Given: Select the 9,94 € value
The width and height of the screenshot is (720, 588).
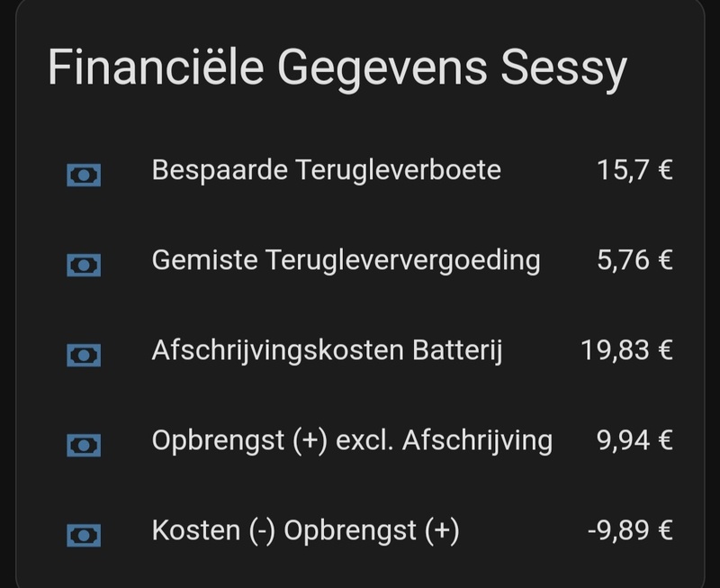Looking at the screenshot, I should pyautogui.click(x=634, y=440).
